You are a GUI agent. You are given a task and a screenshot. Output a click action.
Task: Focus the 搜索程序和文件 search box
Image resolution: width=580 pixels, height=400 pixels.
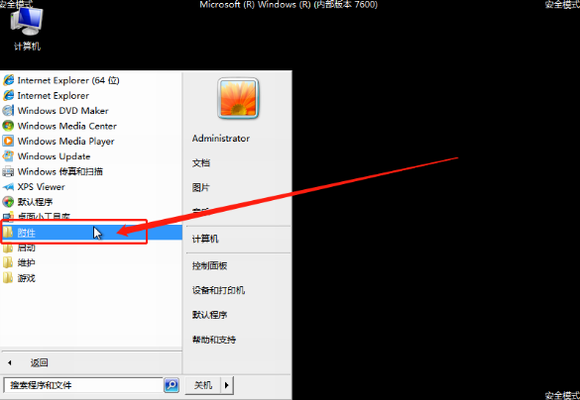[83, 385]
